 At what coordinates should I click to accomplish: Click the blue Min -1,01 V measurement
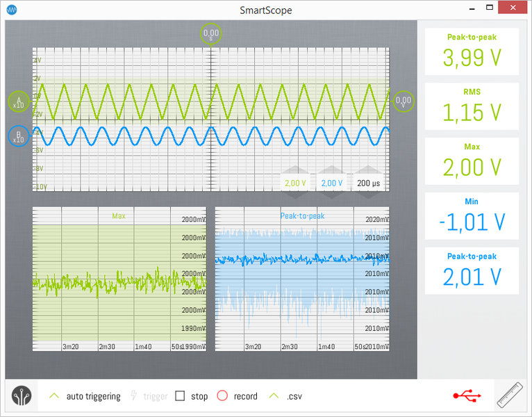[x=472, y=216]
